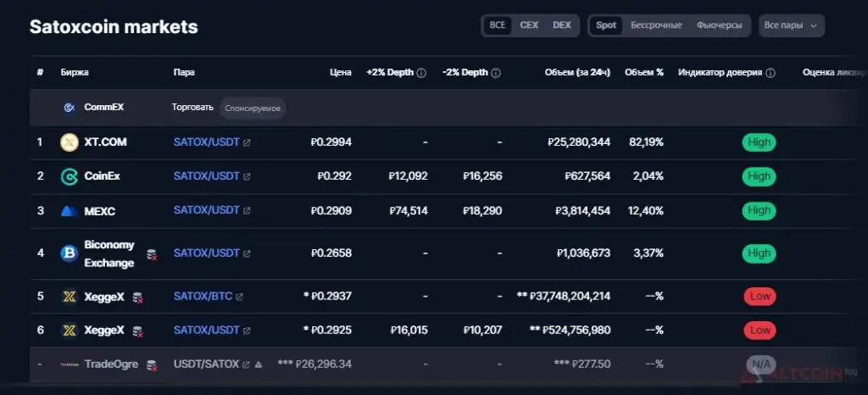Switch to the Бессрочные tab
Image resolution: width=868 pixels, height=395 pixels.
pos(657,25)
